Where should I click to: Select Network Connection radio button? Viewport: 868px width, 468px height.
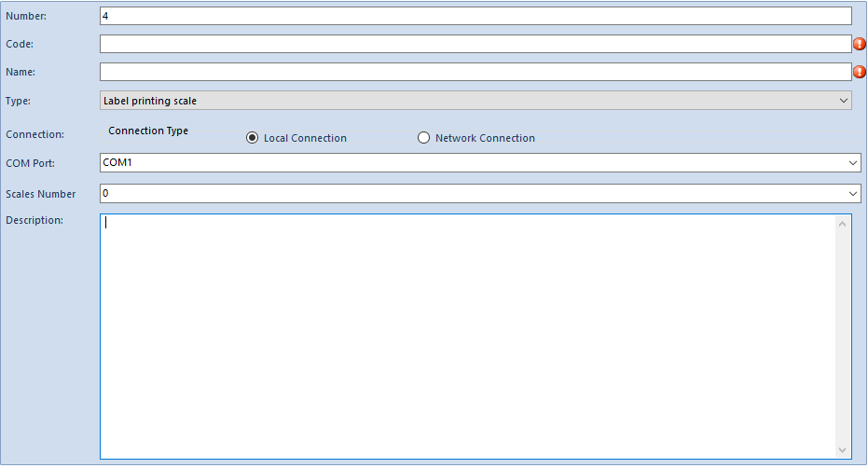point(423,138)
